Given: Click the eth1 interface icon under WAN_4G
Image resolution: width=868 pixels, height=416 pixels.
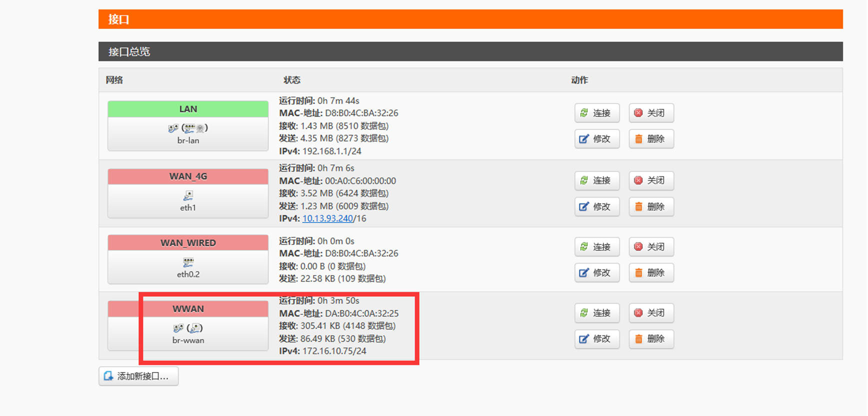Looking at the screenshot, I should pos(188,195).
